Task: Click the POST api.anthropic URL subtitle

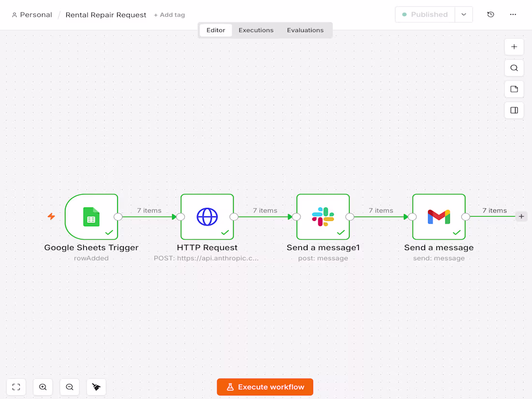Action: click(x=207, y=258)
